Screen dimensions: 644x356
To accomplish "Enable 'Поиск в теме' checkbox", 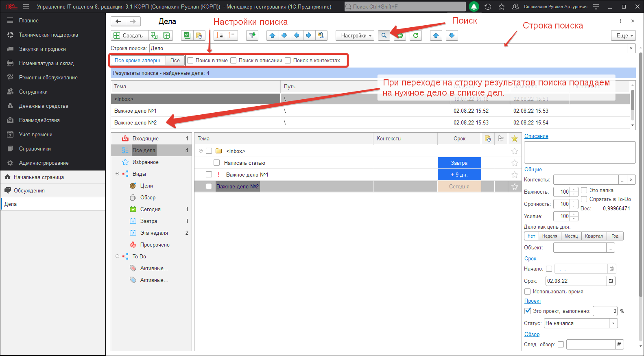I will pyautogui.click(x=190, y=61).
